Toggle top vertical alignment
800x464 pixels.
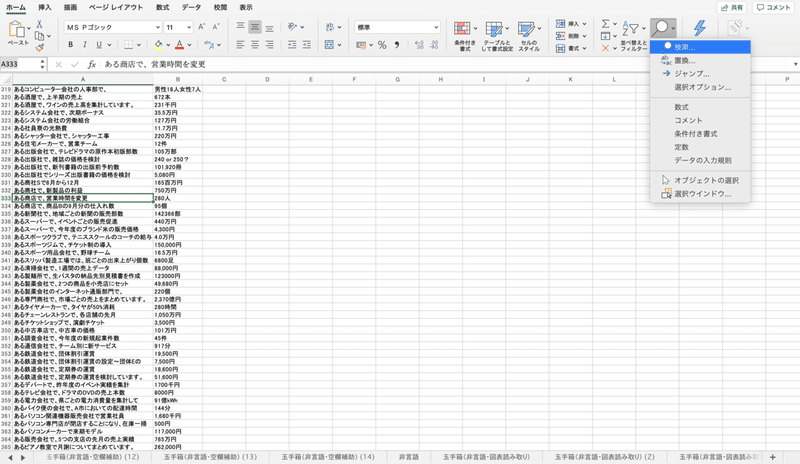(x=240, y=27)
